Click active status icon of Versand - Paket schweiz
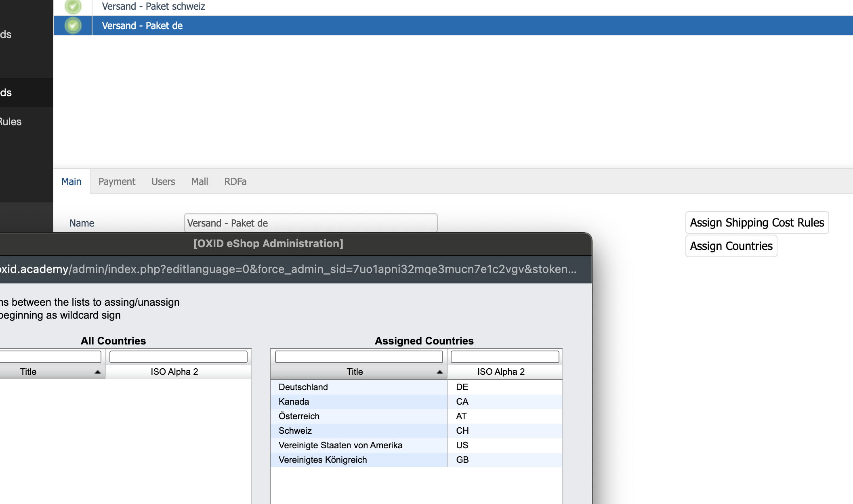This screenshot has height=504, width=853. (x=73, y=6)
